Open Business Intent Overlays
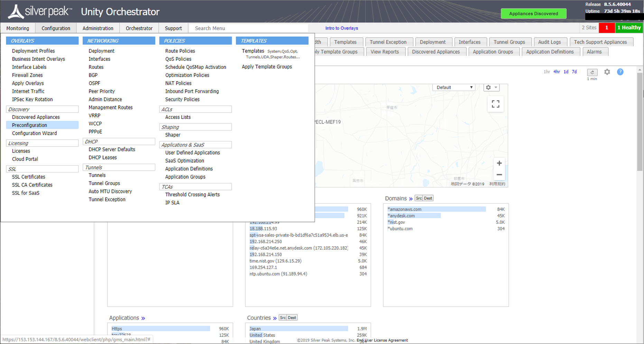This screenshot has height=344, width=644. pos(38,59)
